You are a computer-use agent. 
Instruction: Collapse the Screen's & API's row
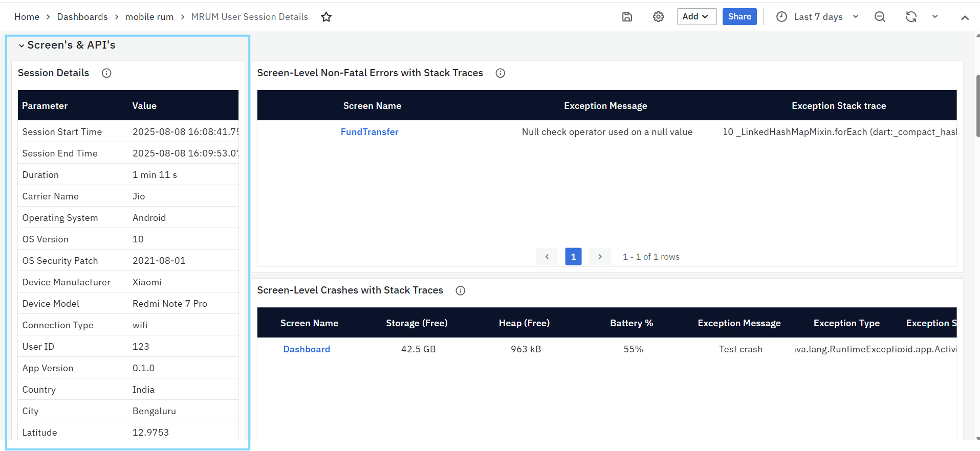(x=21, y=46)
